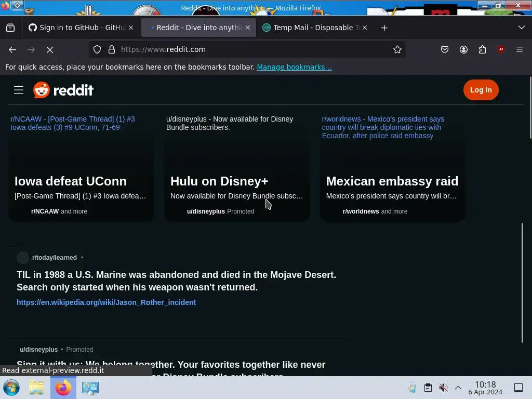
Task: Save page to Pocket
Action: [445, 49]
